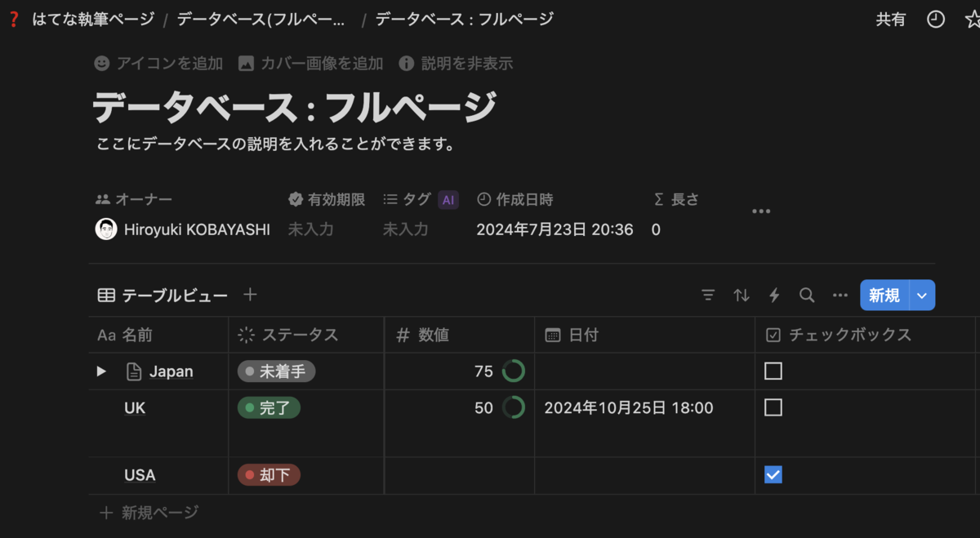The height and width of the screenshot is (538, 980).
Task: Click the progress ring beside 75
Action: 514,371
